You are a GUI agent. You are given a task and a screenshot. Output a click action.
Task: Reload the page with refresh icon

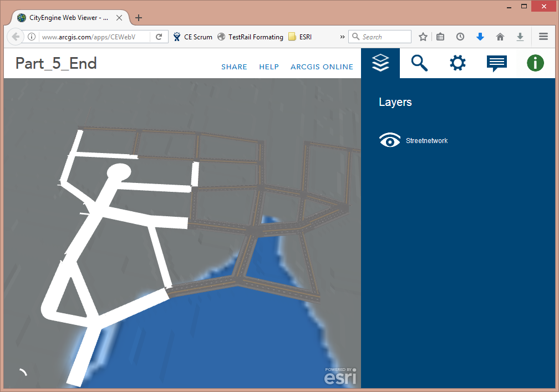tap(159, 37)
